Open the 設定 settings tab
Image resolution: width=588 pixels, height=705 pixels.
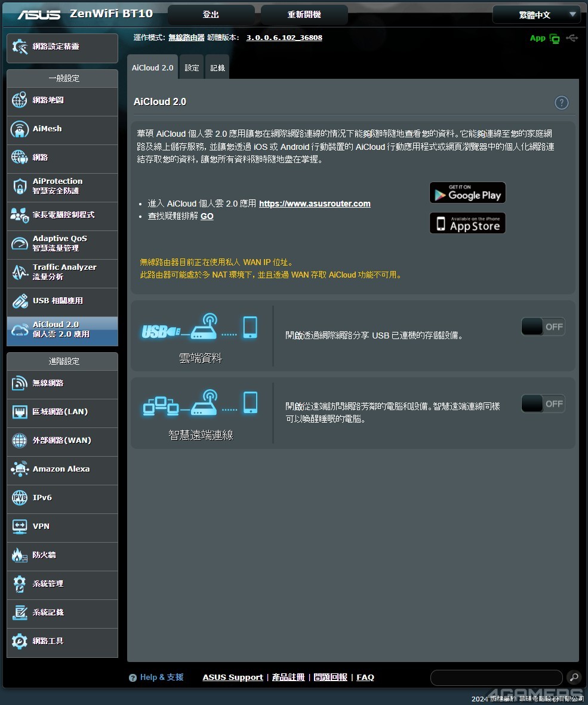(192, 67)
